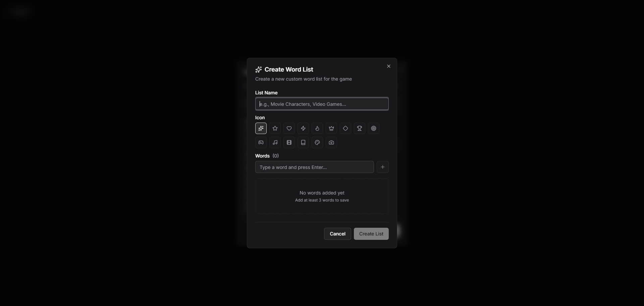The width and height of the screenshot is (644, 306).
Task: Click the 'Type a word' input box
Action: point(314,167)
